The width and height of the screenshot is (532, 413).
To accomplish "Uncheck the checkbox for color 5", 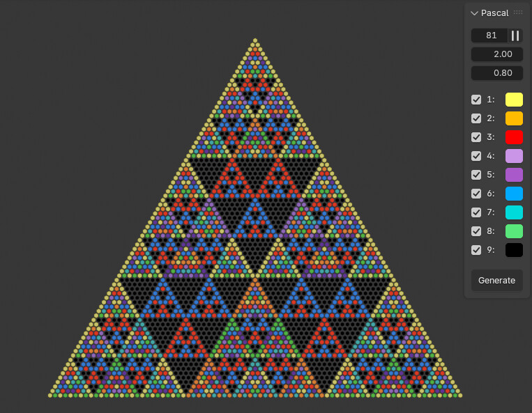I will pos(476,175).
